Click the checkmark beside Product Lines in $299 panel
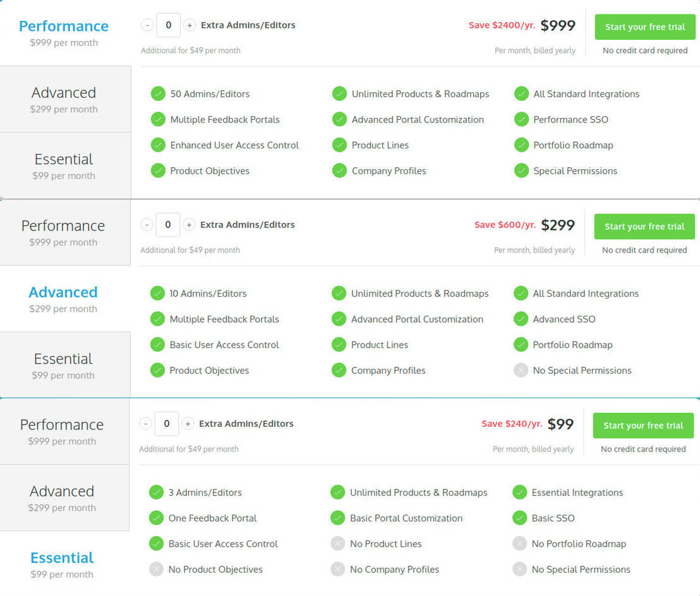Image resolution: width=700 pixels, height=596 pixels. (x=339, y=344)
